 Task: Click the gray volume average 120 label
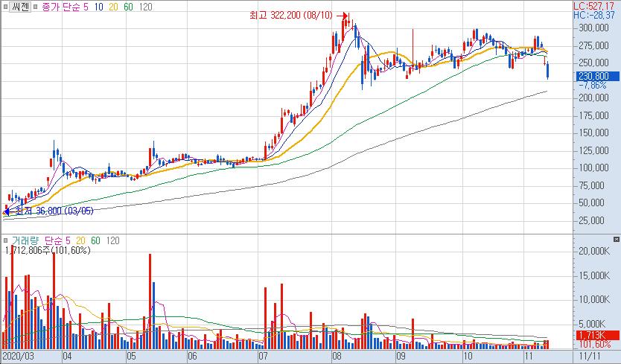click(113, 240)
